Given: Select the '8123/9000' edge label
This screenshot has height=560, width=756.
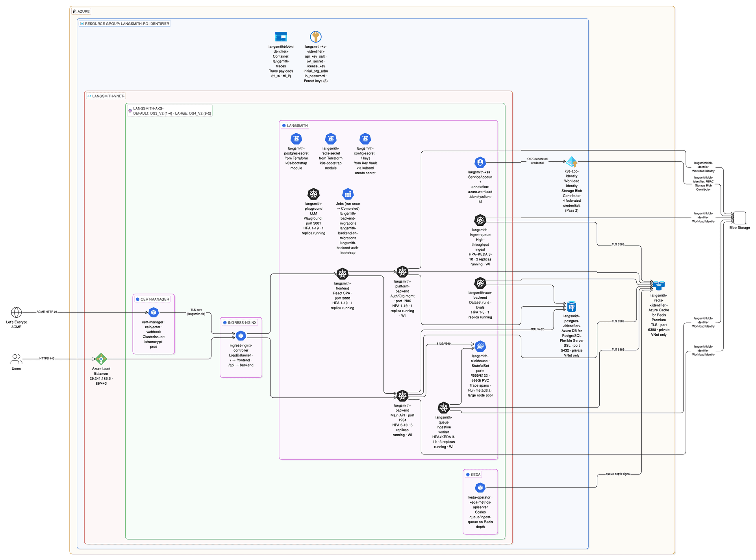Looking at the screenshot, I should coord(444,344).
